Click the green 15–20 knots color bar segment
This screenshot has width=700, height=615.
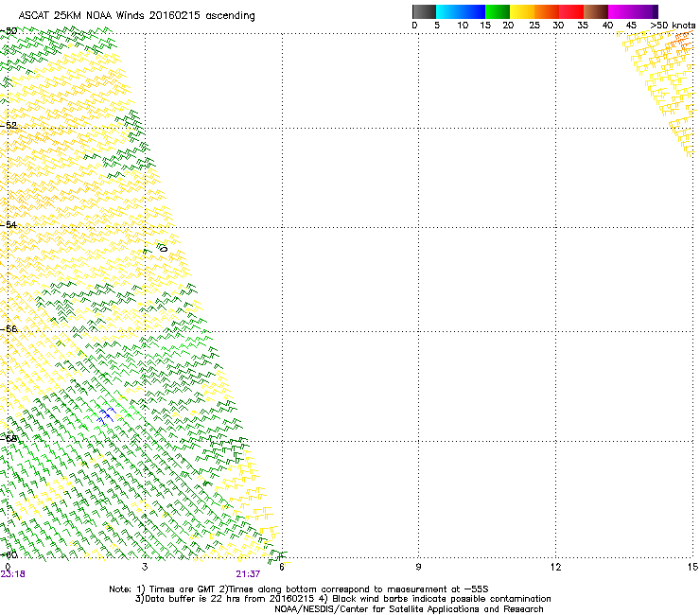[498, 11]
